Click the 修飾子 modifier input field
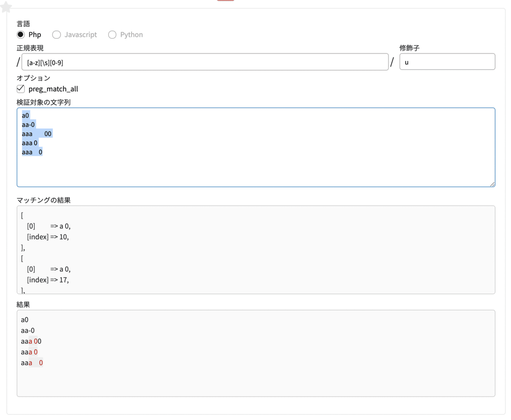Viewport: 511px width, 420px height. pyautogui.click(x=447, y=62)
